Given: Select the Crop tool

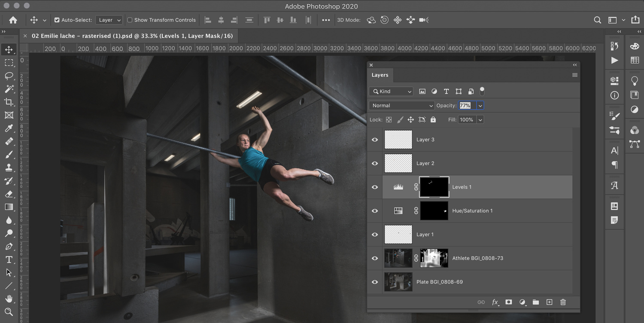Looking at the screenshot, I should [x=9, y=102].
